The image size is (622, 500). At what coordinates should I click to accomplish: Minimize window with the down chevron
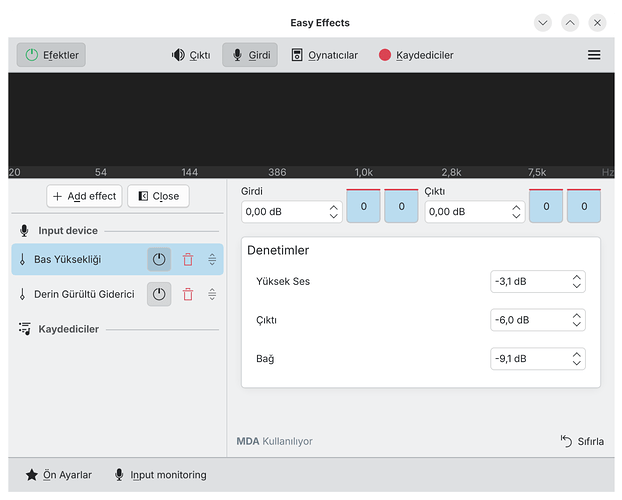point(543,23)
